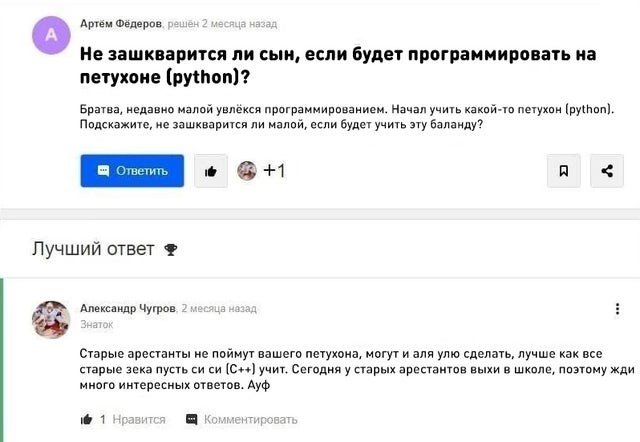Screen dimensions: 640x442
Task: Like the question with thumbs-up button
Action: click(210, 171)
